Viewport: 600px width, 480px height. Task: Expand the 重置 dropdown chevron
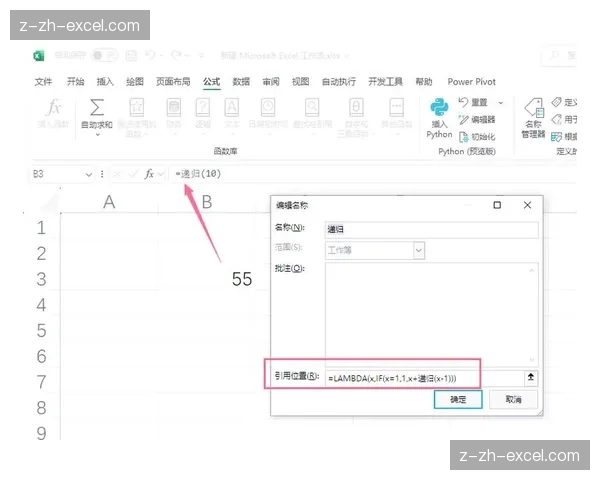[x=501, y=103]
